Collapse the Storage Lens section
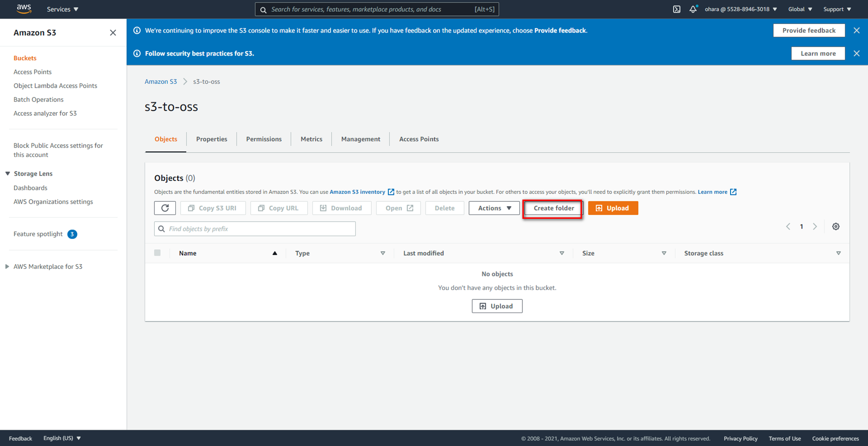This screenshot has height=446, width=868. (x=8, y=174)
